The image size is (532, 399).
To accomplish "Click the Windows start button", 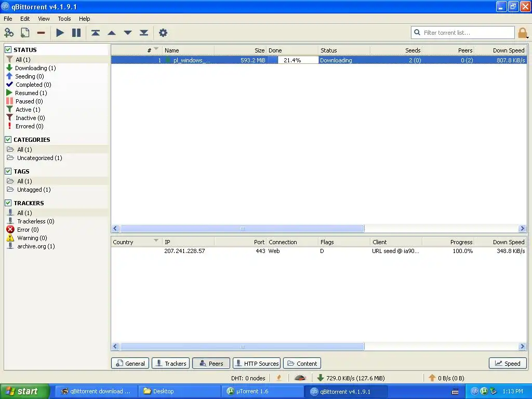I will pyautogui.click(x=25, y=391).
